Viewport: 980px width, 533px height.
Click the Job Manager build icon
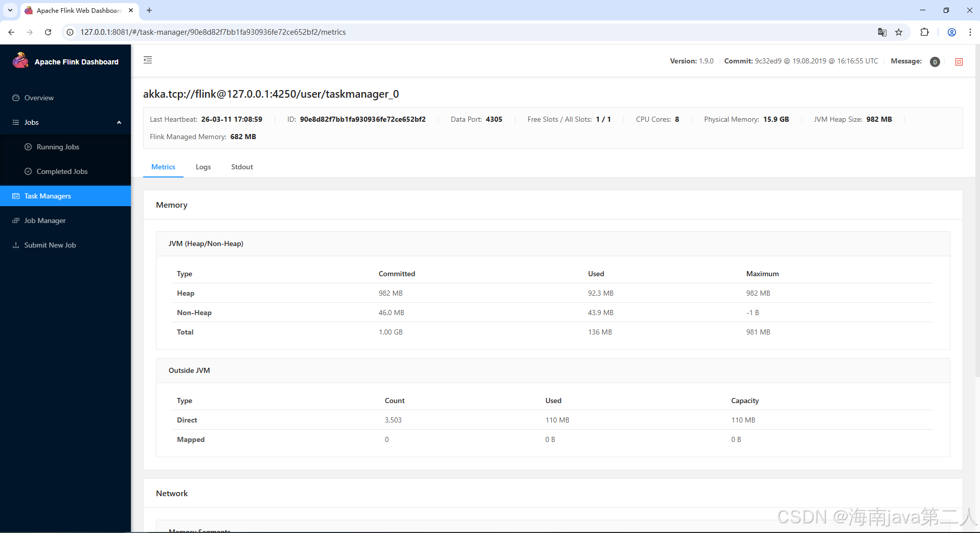point(16,220)
